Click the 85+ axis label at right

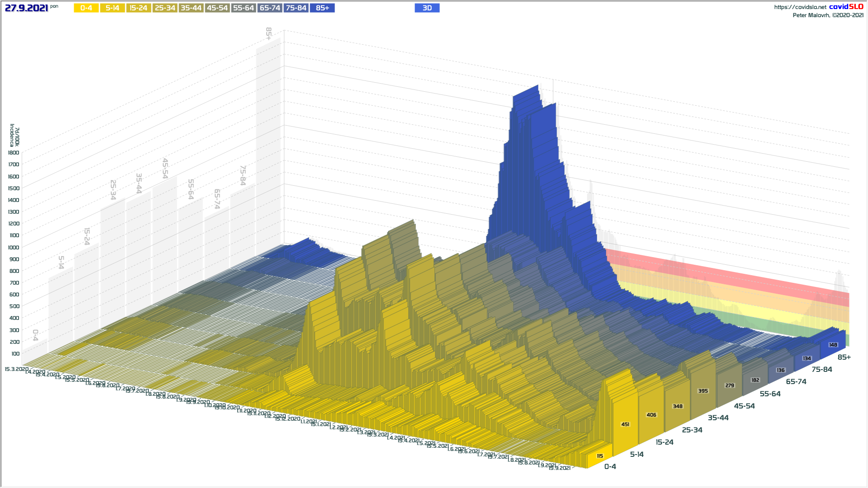click(844, 357)
